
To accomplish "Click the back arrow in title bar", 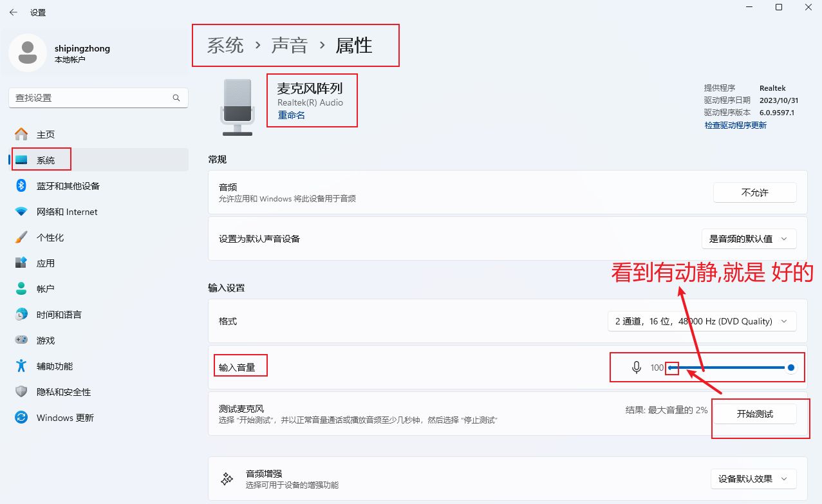I will click(x=13, y=12).
